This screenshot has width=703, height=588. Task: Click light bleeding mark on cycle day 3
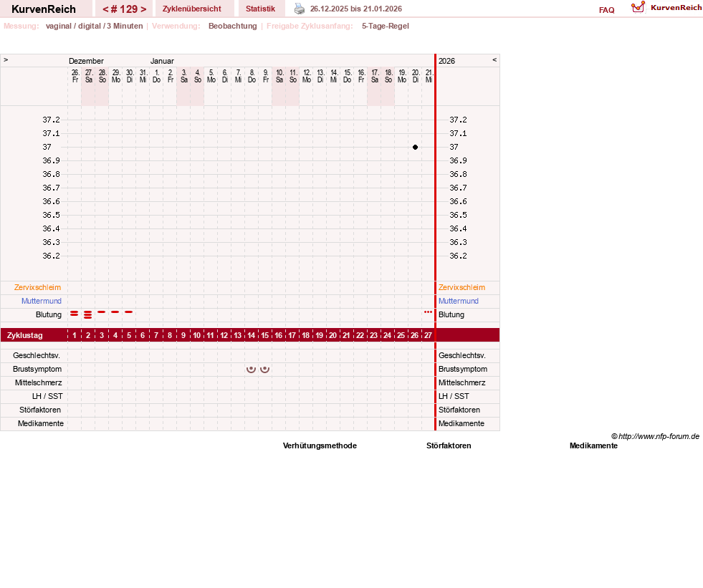tap(102, 312)
